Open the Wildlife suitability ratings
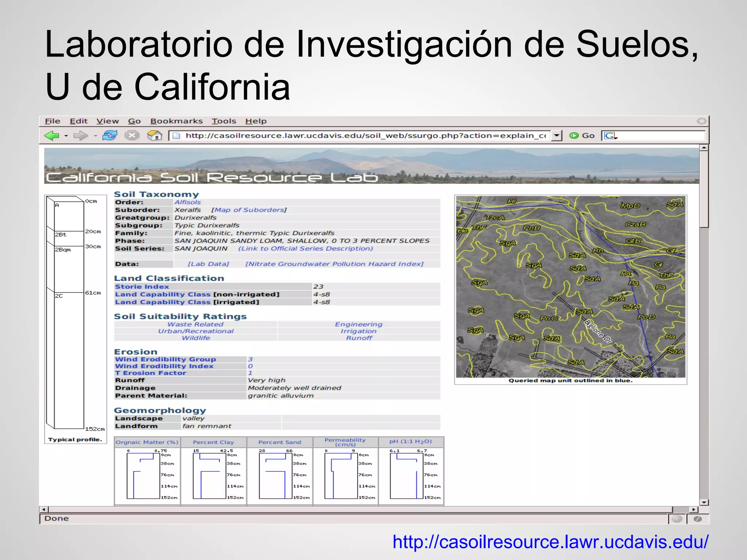Screen dimensions: 747x560 click(x=196, y=338)
